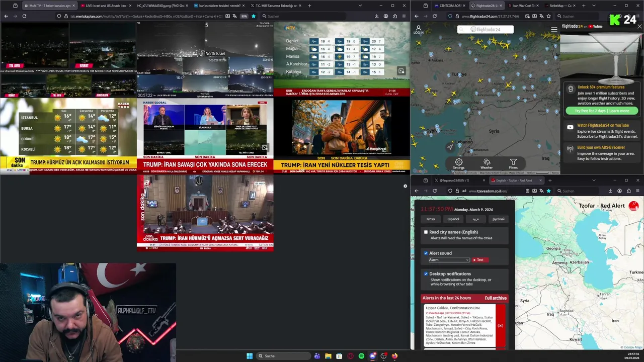Screen dimensions: 644x362
Task: Open the Windows Start menu
Action: pos(250,356)
